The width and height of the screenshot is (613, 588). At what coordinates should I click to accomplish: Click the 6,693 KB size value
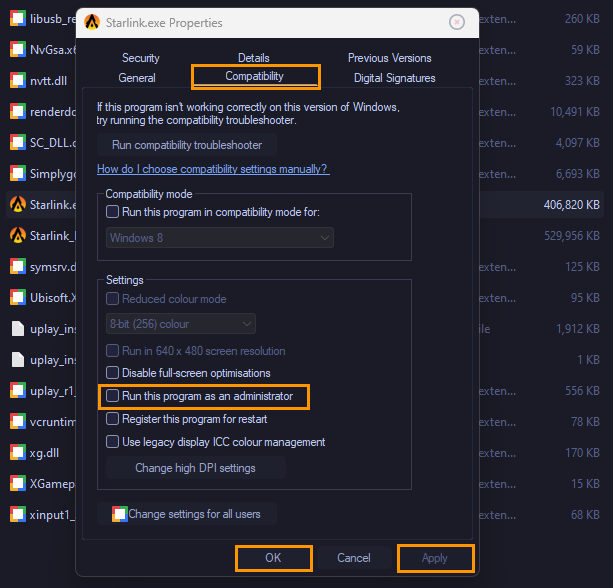[x=577, y=174]
